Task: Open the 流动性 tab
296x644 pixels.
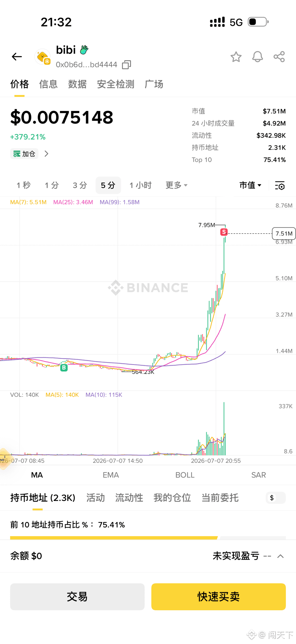Action: [x=129, y=498]
